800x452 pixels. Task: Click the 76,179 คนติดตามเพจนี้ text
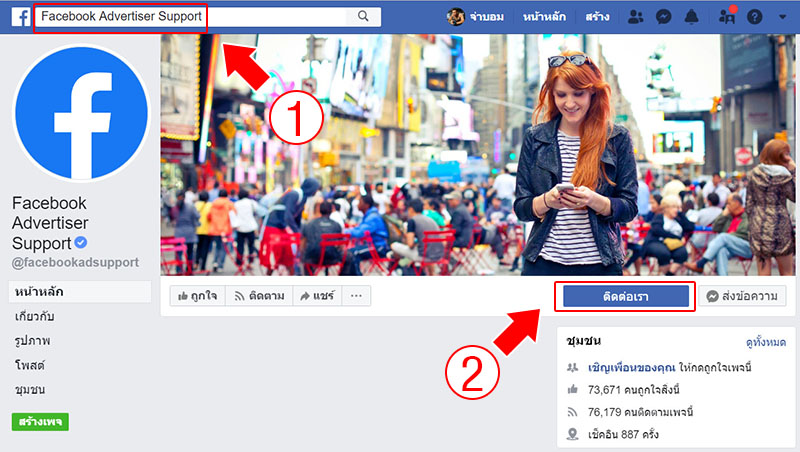640,412
